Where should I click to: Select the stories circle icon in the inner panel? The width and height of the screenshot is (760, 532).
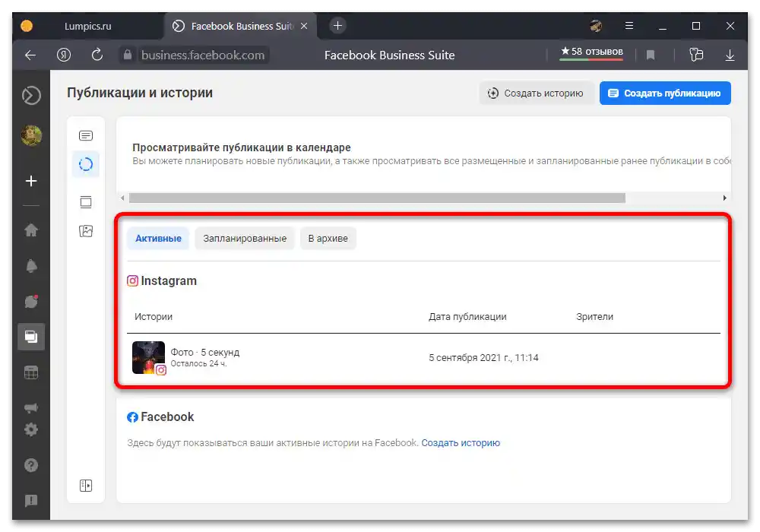click(86, 164)
